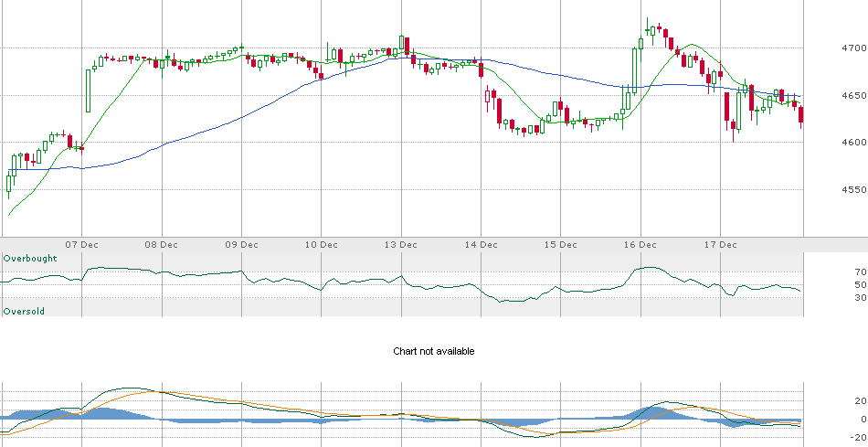Screen dimensions: 868x447
Task: Click the 07 Dec date label
Action: (x=82, y=244)
